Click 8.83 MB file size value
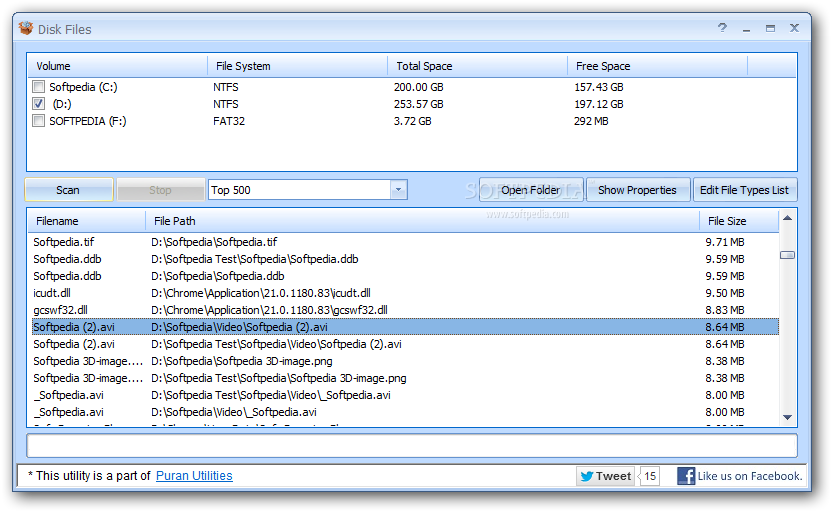This screenshot has width=832, height=512. [x=725, y=310]
